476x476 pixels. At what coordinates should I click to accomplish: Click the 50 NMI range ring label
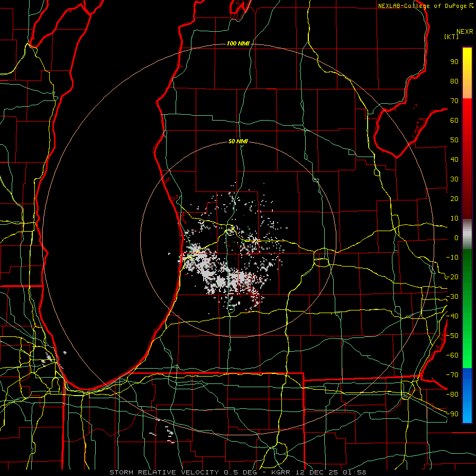[x=238, y=141]
